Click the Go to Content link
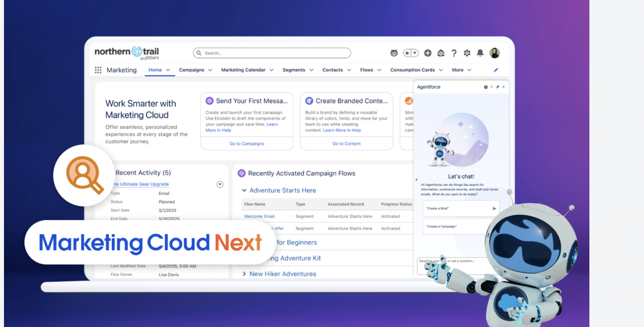644x327 pixels. pos(347,144)
